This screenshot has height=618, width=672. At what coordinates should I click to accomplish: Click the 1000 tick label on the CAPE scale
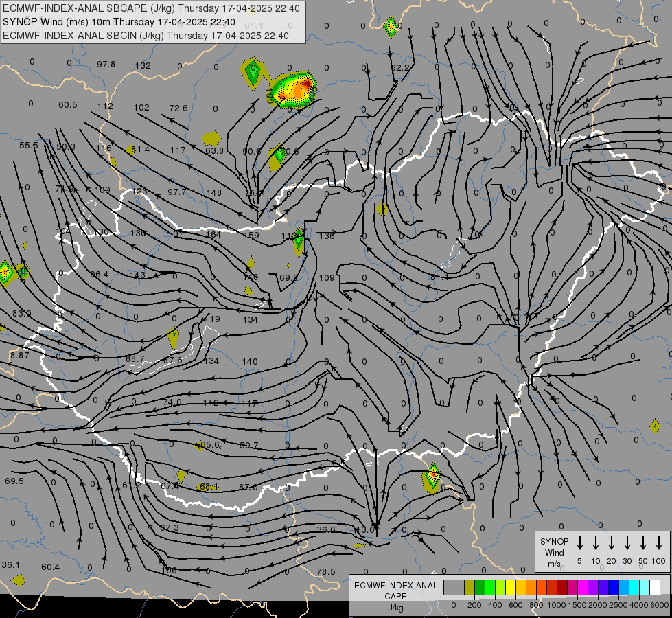coord(556,605)
